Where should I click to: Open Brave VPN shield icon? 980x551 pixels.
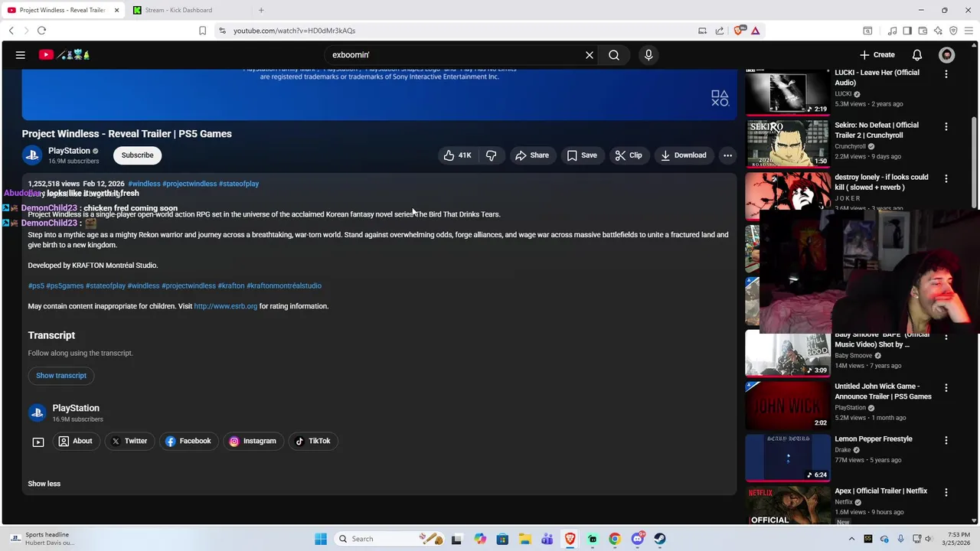pos(953,31)
